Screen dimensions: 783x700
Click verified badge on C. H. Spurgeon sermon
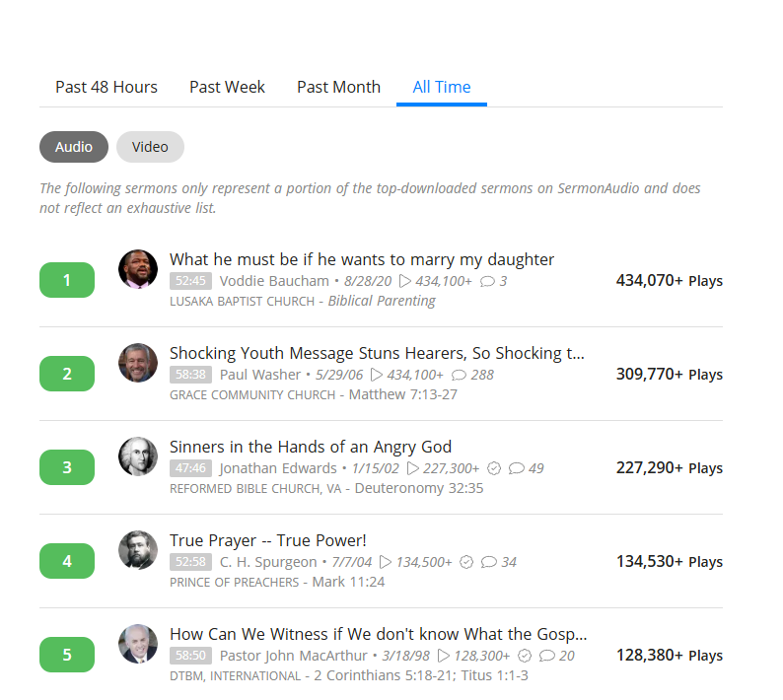point(466,562)
